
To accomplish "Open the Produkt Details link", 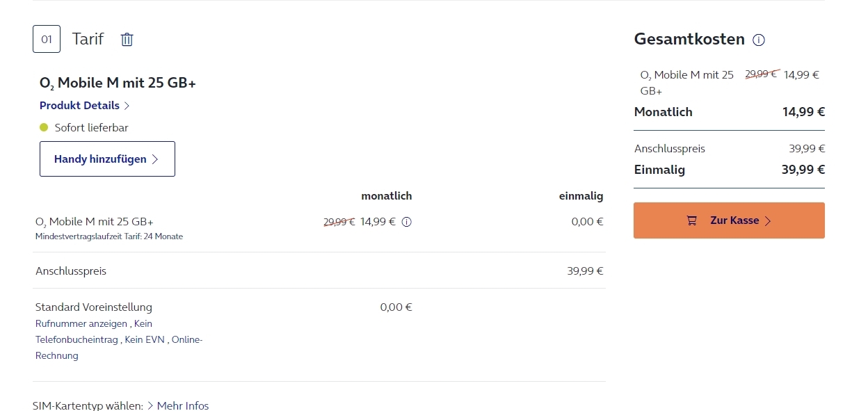I will 79,106.
